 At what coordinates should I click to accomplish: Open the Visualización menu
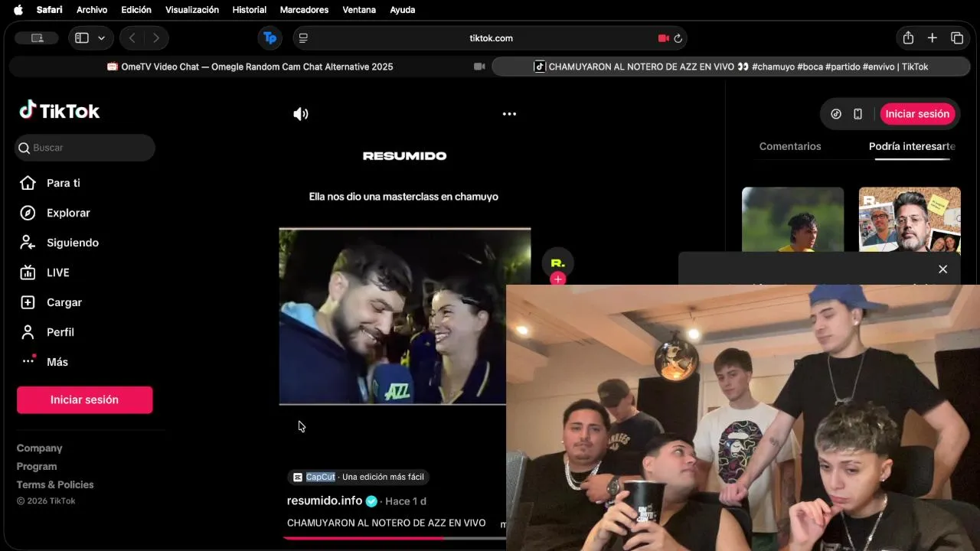pos(192,10)
